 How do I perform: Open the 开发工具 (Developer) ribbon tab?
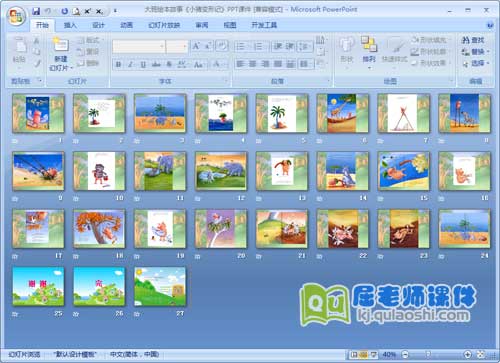click(x=264, y=25)
